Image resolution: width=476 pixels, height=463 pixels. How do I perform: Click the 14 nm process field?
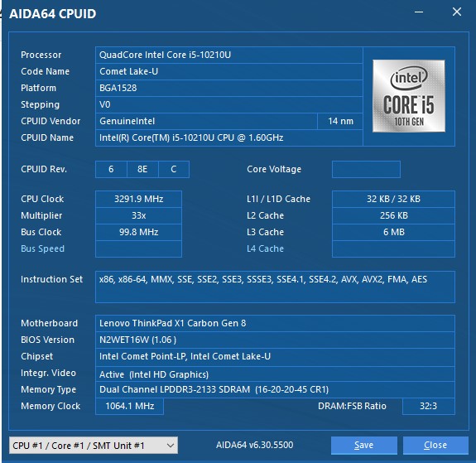click(x=340, y=121)
